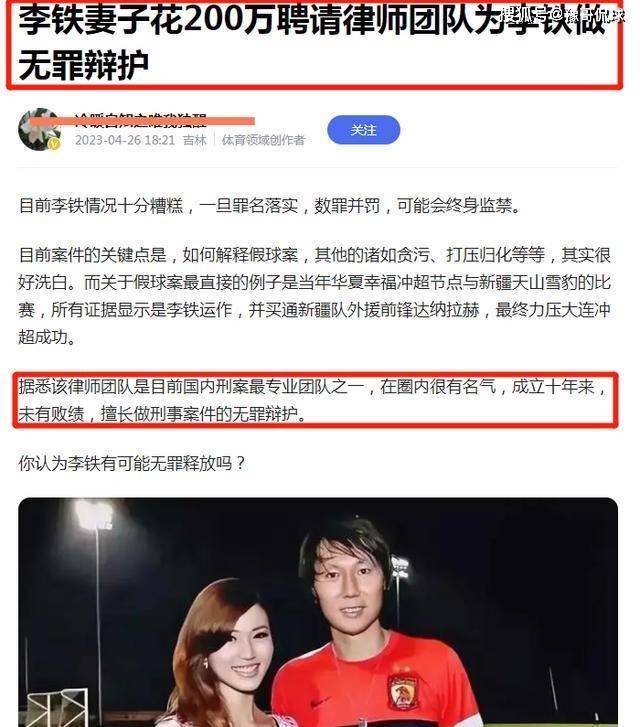Open the photo of the couple
The height and width of the screenshot is (727, 640).
(x=318, y=612)
